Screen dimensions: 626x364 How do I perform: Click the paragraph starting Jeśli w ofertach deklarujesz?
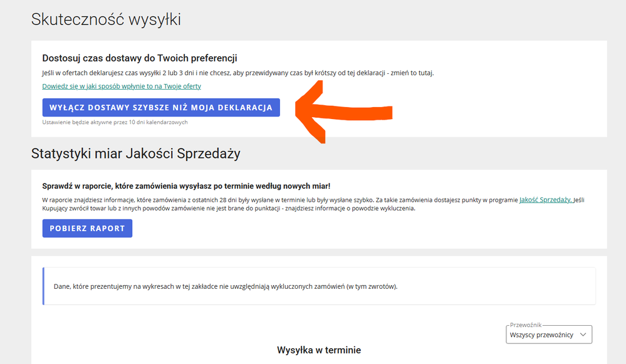pyautogui.click(x=237, y=73)
